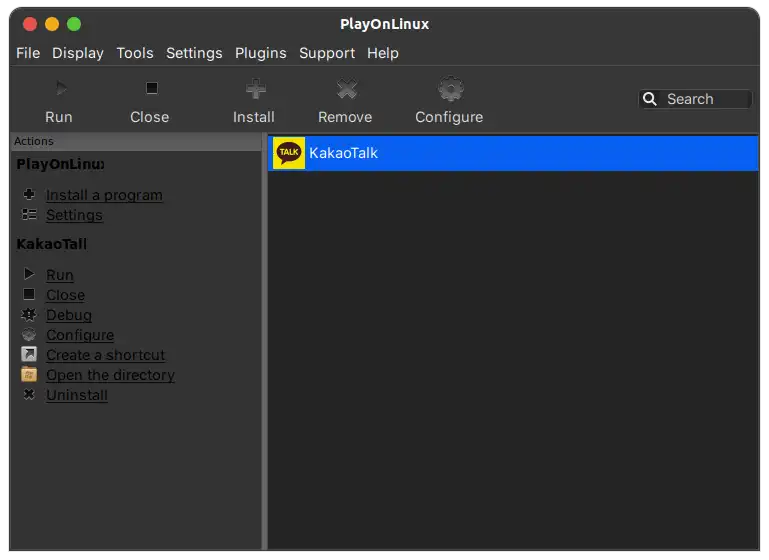Click the Install plus icon in toolbar
Screen dimensions: 769x560
[x=256, y=89]
